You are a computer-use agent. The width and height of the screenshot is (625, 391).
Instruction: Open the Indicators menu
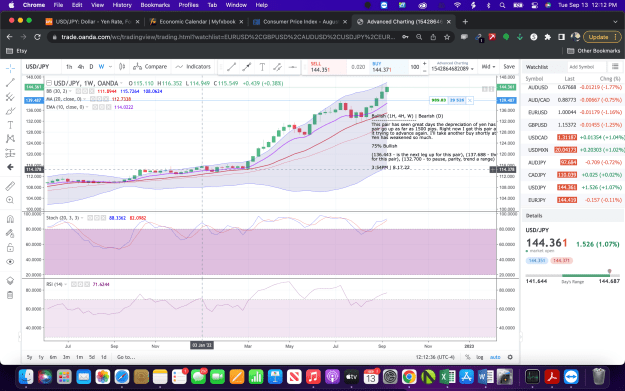click(193, 67)
